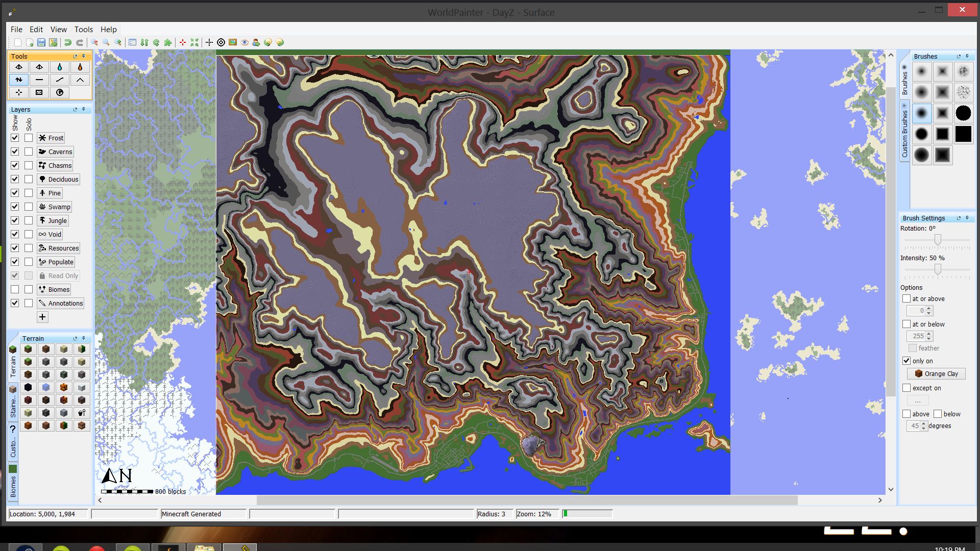
Task: Select the lava pour tool
Action: [x=80, y=67]
